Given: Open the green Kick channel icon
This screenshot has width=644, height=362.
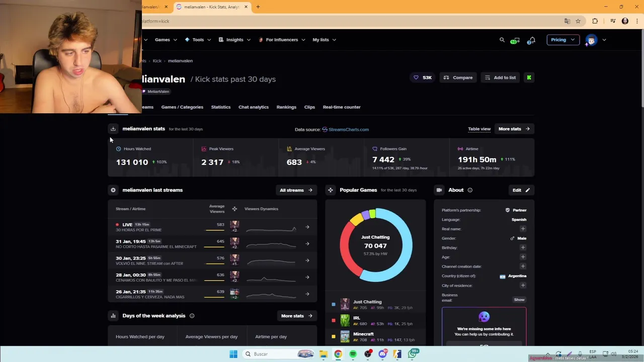Looking at the screenshot, I should coord(529,77).
